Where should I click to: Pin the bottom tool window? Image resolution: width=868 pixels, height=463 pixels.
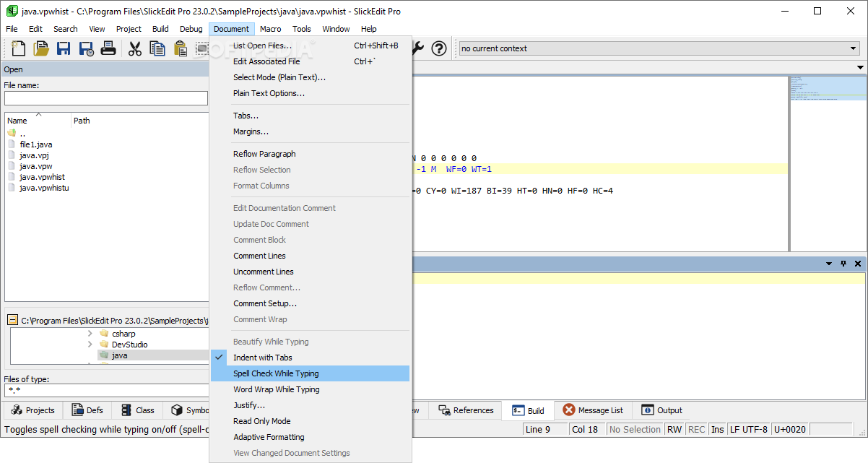[x=843, y=264]
